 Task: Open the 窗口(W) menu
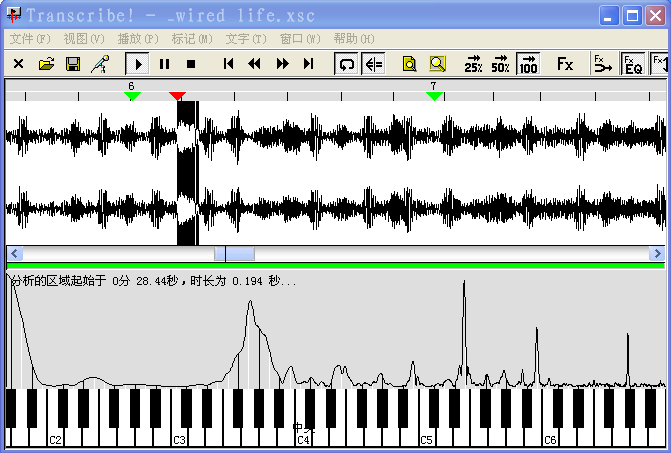[x=300, y=39]
